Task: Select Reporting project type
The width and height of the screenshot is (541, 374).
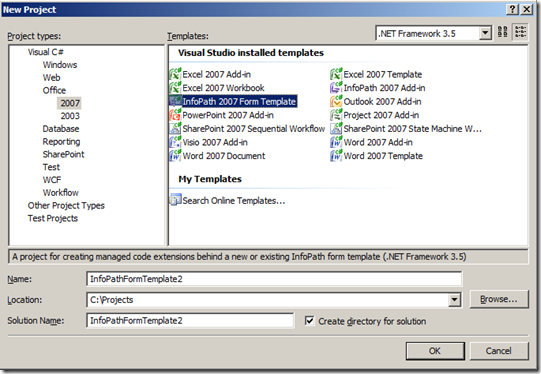Action: point(61,141)
